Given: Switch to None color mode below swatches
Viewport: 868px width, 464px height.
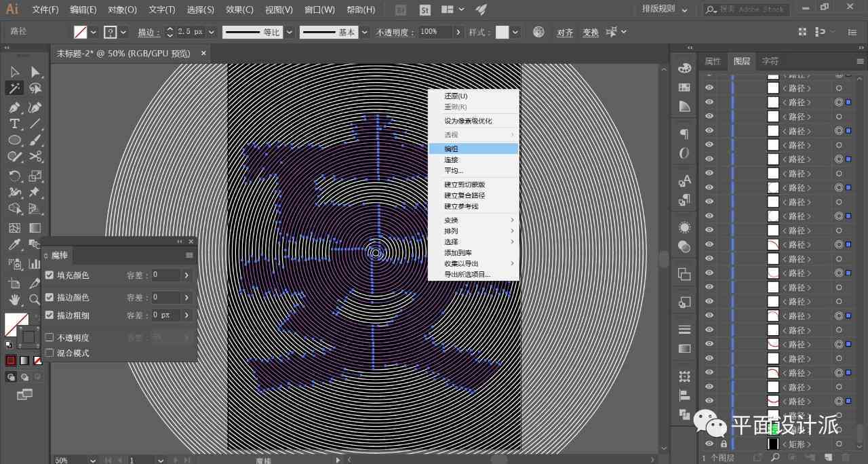Looking at the screenshot, I should [x=37, y=360].
